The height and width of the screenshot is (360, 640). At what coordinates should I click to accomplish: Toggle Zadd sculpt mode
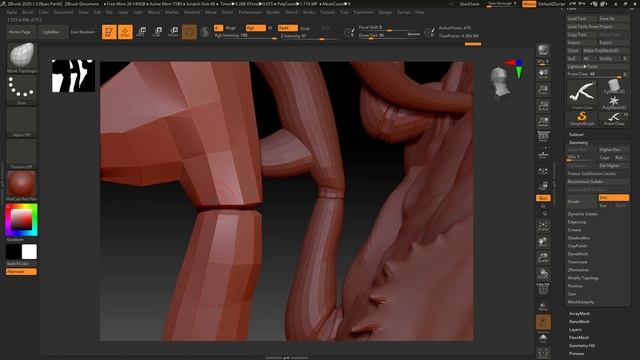(x=287, y=28)
